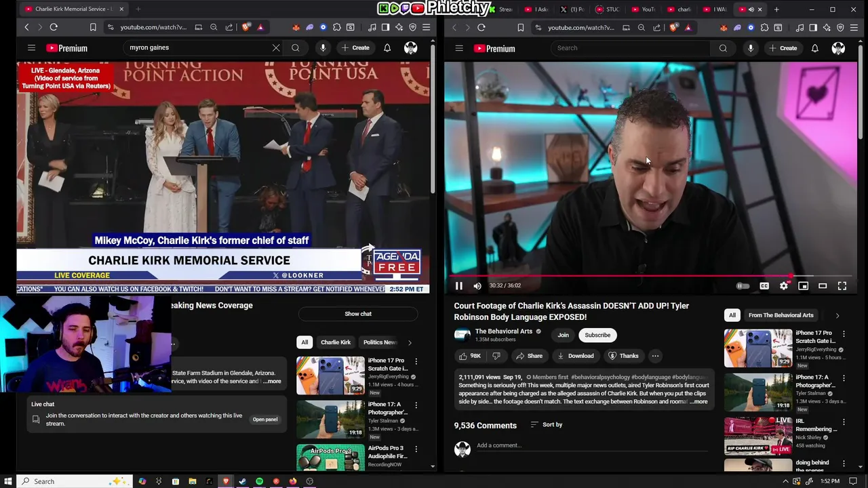Like the Behavioral Arts video (98K)
This screenshot has width=868, height=488.
coord(470,356)
